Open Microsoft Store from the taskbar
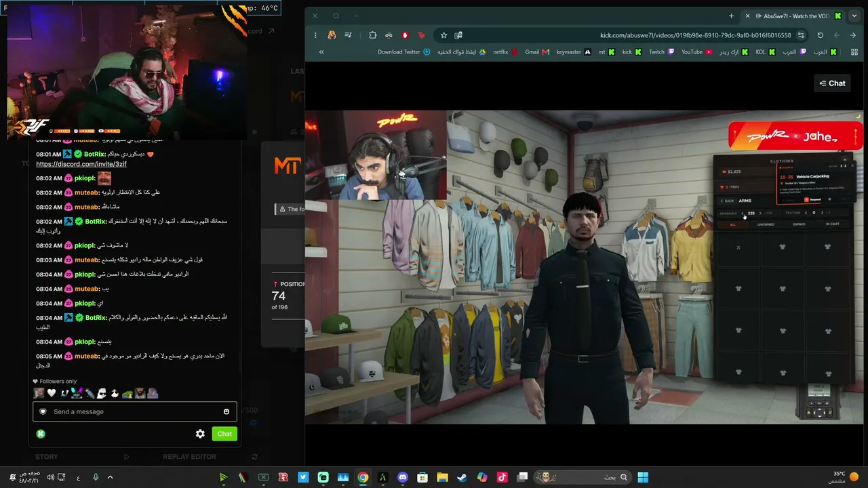 coord(422,477)
